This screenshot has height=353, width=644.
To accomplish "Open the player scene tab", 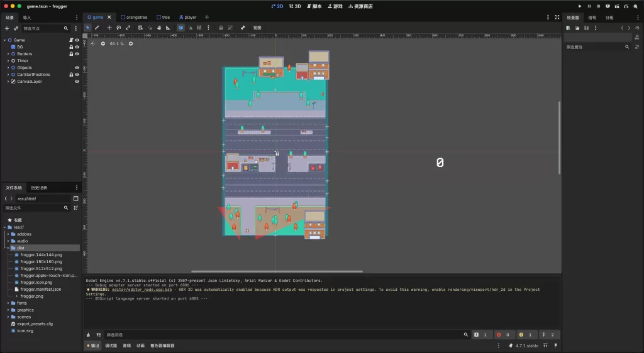I will pos(187,17).
